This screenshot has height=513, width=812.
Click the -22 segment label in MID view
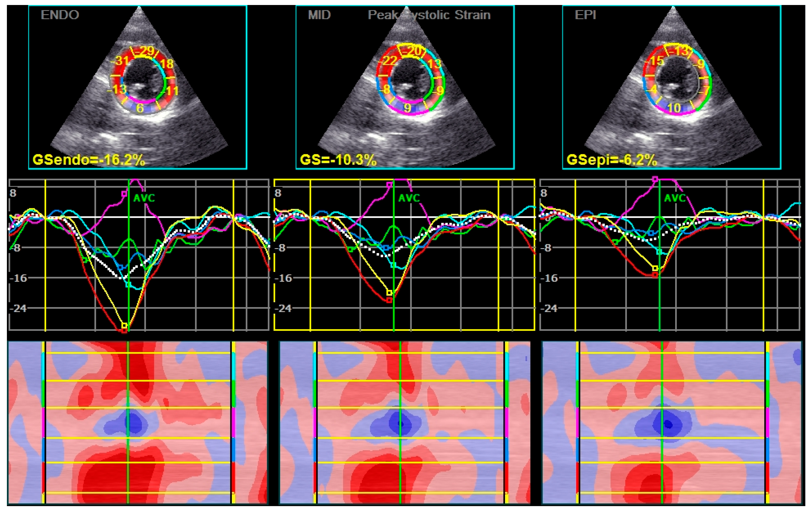click(x=388, y=61)
